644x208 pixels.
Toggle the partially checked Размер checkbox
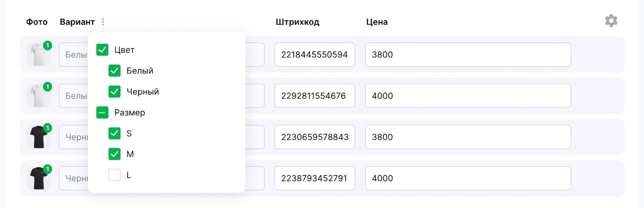pos(102,112)
